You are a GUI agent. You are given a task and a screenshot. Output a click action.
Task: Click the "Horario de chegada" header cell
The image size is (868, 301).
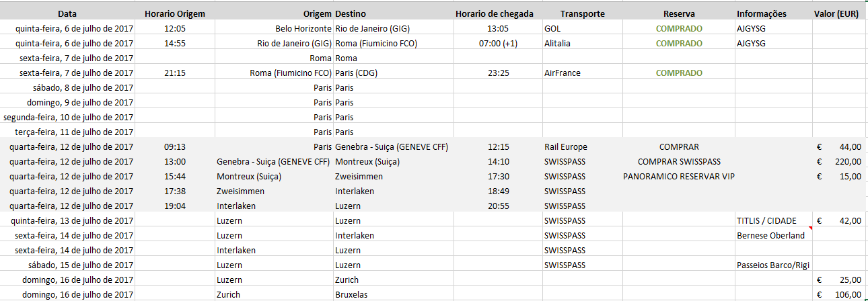[x=495, y=13]
